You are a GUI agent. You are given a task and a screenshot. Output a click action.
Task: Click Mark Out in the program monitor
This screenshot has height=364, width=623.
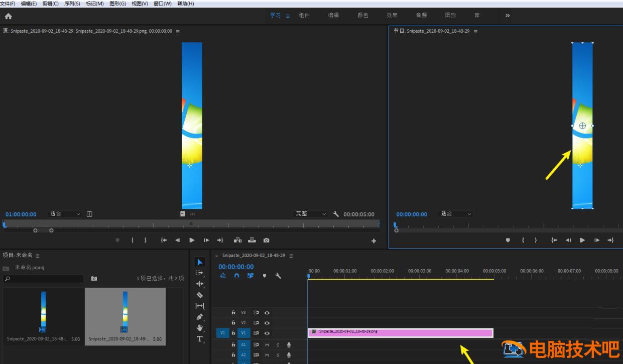pos(536,240)
